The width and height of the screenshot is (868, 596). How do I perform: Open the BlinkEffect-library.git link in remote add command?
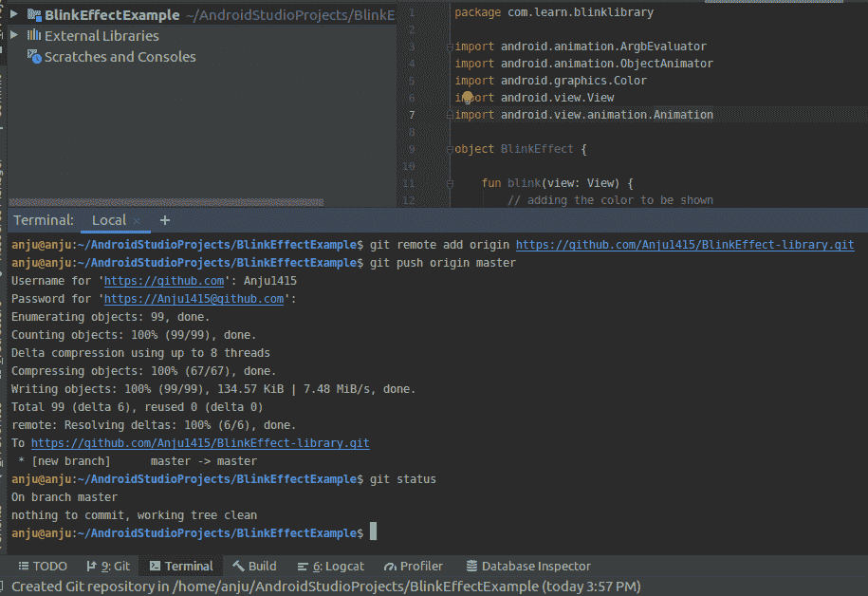[x=684, y=245]
